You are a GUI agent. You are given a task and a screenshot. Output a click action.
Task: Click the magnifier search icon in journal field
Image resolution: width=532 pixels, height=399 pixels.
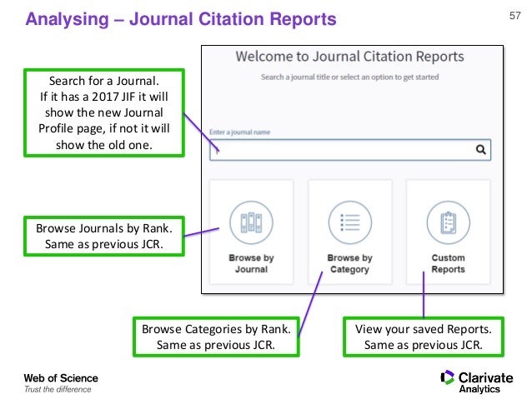pos(480,149)
